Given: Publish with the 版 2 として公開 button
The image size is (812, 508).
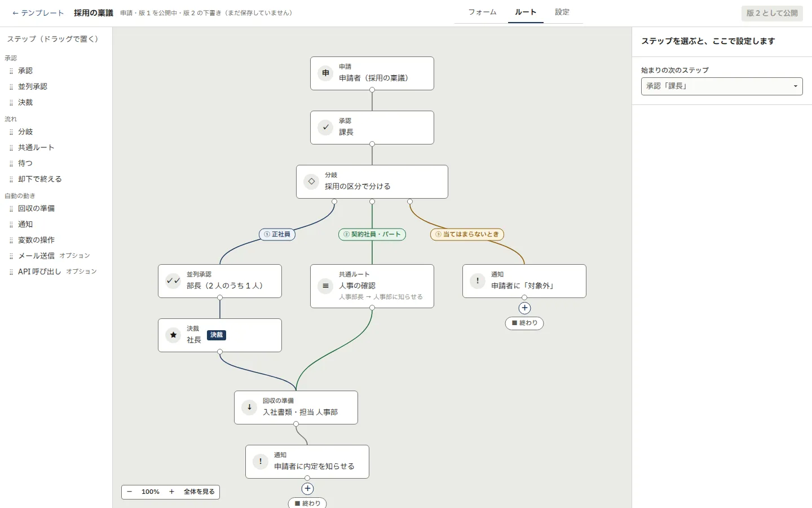Looking at the screenshot, I should (772, 13).
